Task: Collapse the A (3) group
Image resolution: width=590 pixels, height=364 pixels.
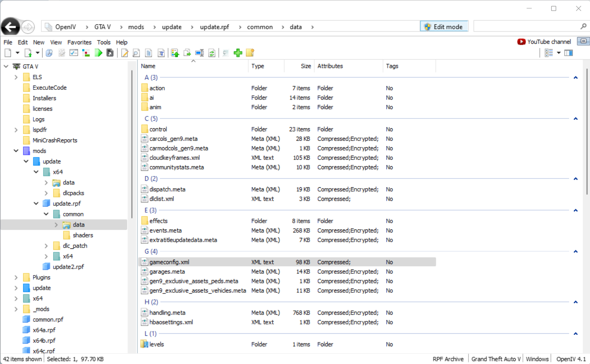Action: tap(575, 78)
